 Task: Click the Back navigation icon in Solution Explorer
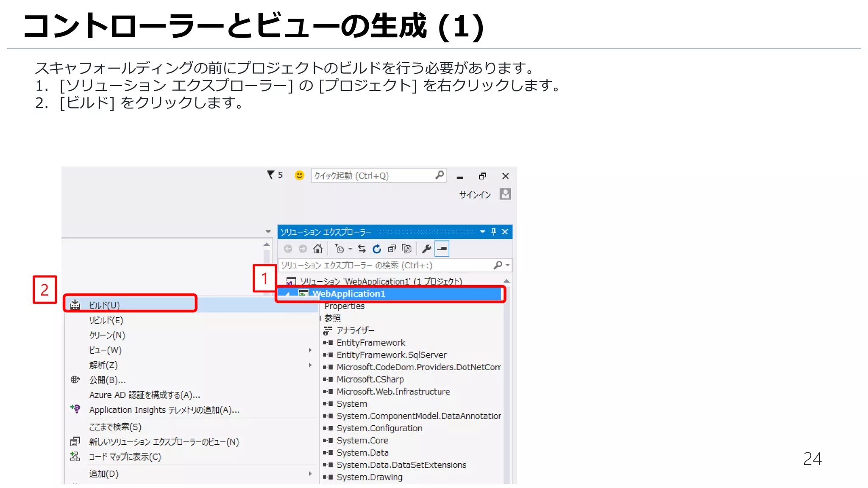tap(288, 249)
